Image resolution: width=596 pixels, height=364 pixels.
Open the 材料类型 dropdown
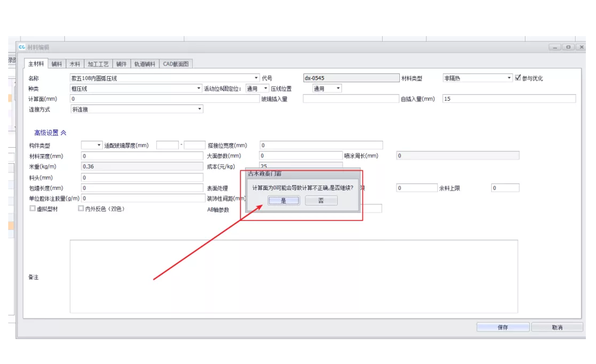click(x=509, y=78)
